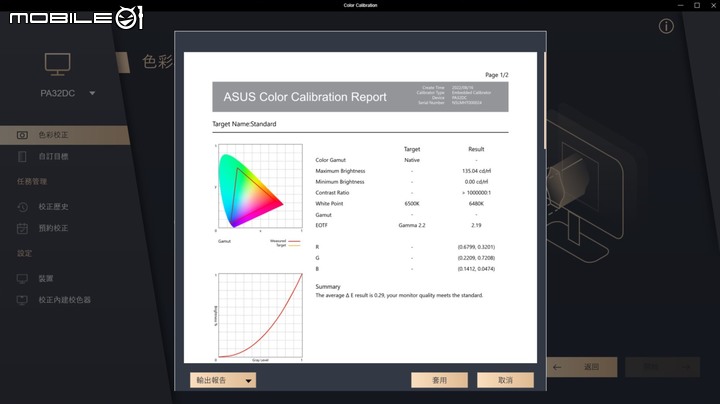Click the monitor icon above PA32DC

point(57,64)
